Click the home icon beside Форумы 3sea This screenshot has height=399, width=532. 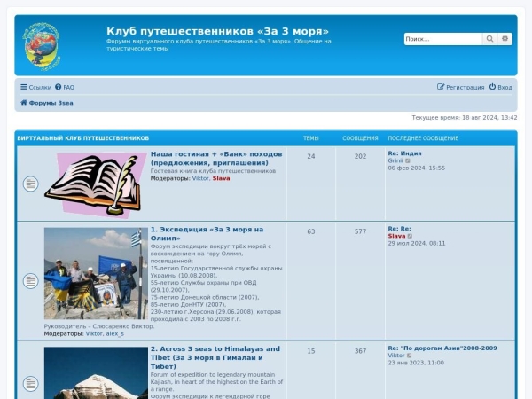click(x=23, y=103)
